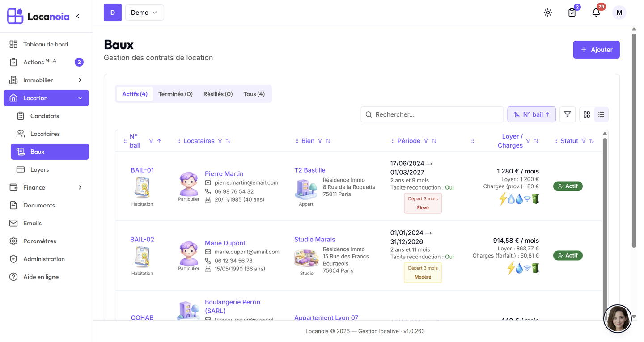Image resolution: width=644 pixels, height=342 pixels.
Task: Select the Résiliés (0) tab
Action: tap(218, 94)
